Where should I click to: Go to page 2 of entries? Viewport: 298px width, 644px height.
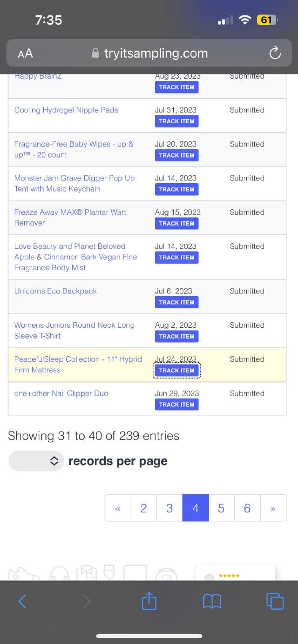(x=143, y=508)
